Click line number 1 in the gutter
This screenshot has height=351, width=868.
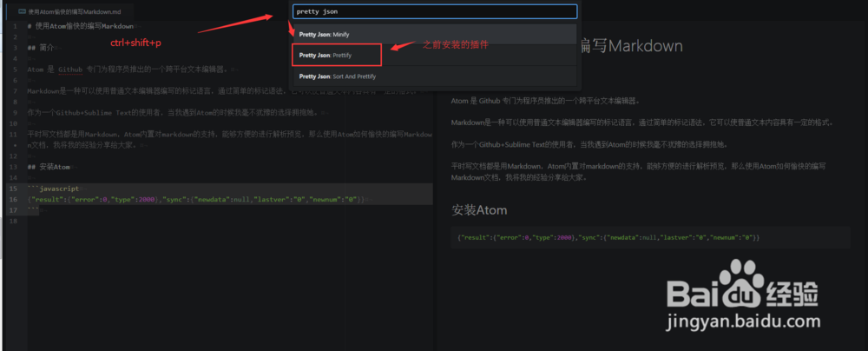[15, 26]
